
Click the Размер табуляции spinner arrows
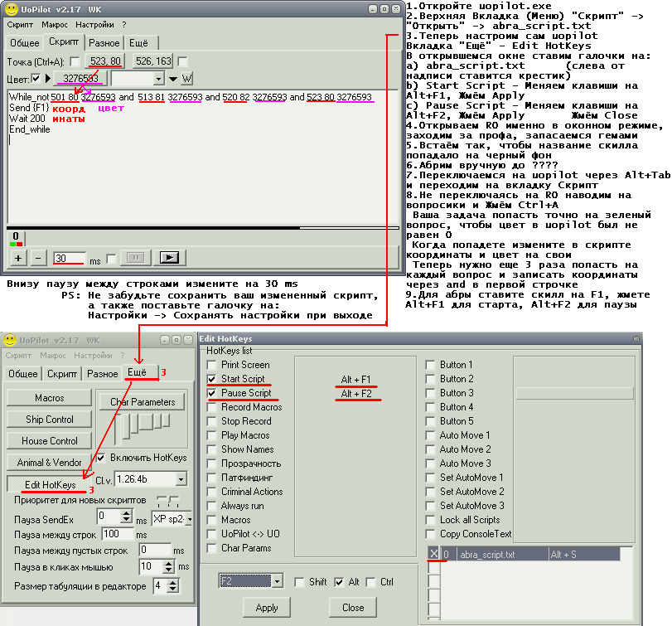pyautogui.click(x=172, y=585)
